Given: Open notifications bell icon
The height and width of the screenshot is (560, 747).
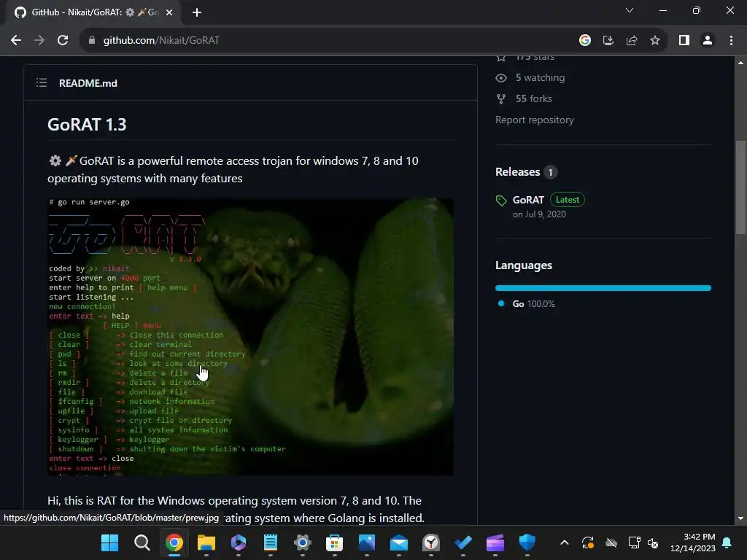Looking at the screenshot, I should click(x=727, y=542).
